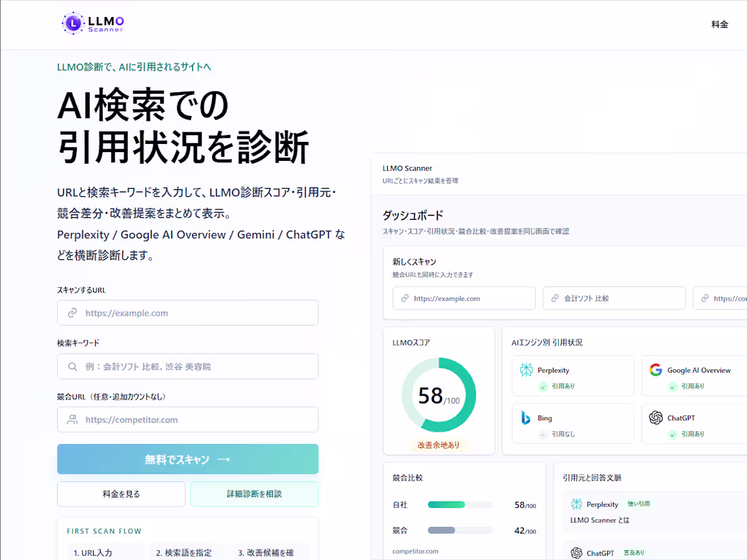Click the 無料でスキャン button
This screenshot has height=560, width=747.
(x=187, y=459)
